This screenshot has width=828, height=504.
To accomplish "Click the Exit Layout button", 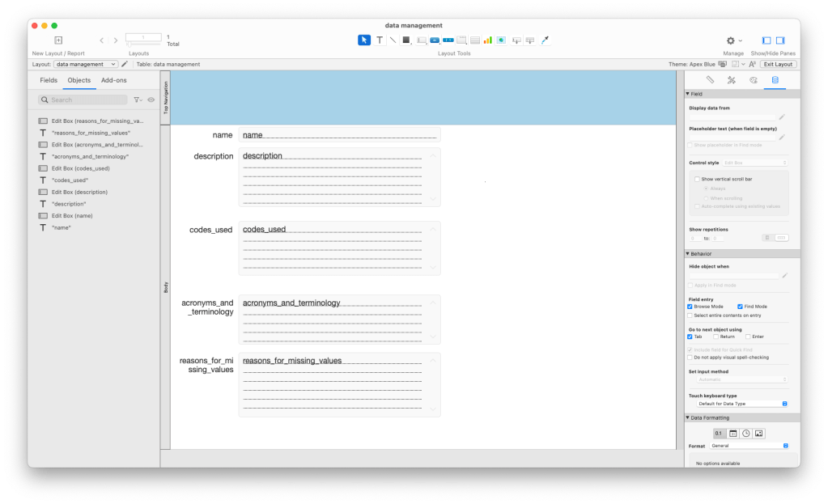I will click(778, 64).
